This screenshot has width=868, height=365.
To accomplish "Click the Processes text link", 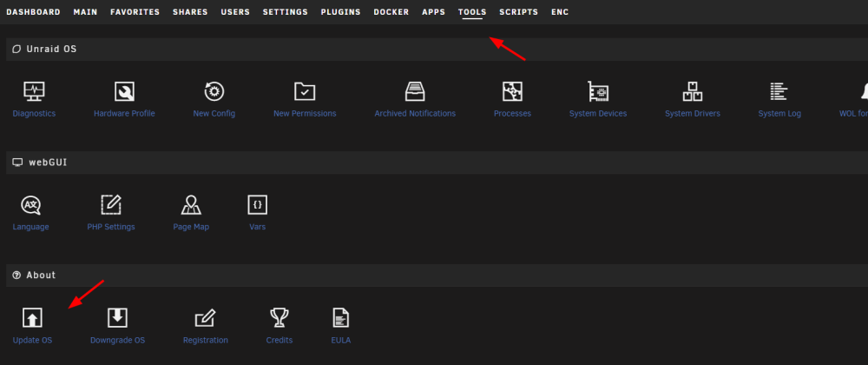I will click(x=513, y=114).
